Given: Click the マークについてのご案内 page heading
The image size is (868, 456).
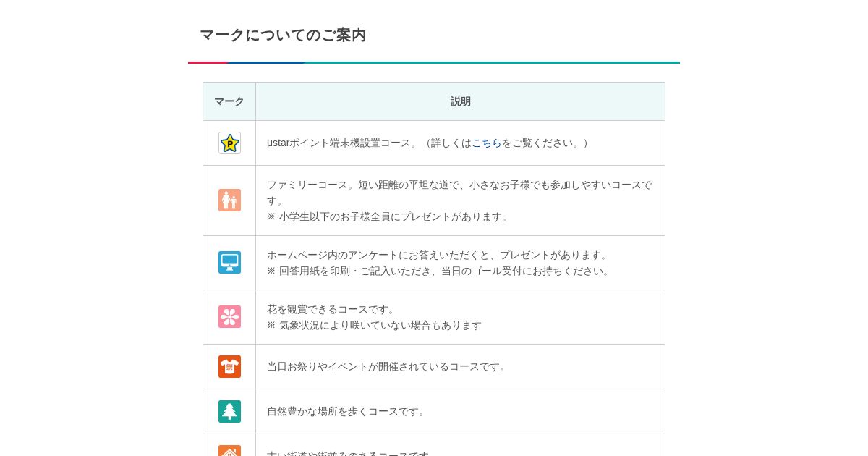Looking at the screenshot, I should [283, 35].
